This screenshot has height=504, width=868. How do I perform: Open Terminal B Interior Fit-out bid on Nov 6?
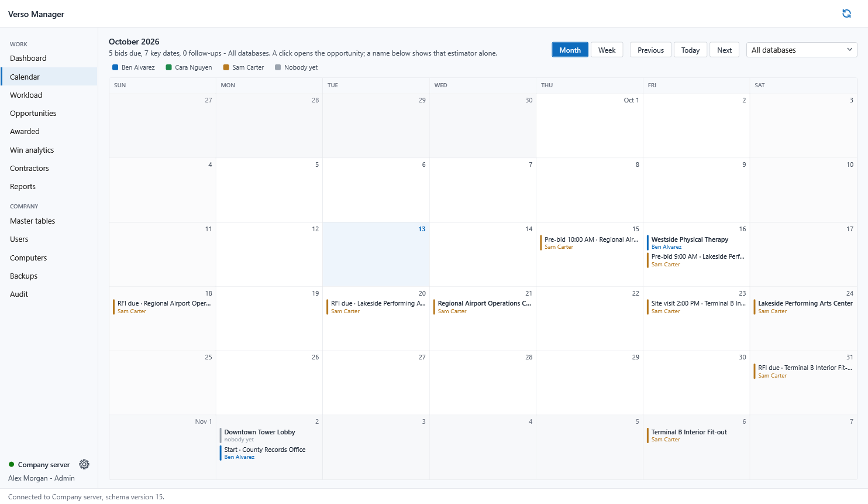click(x=697, y=436)
